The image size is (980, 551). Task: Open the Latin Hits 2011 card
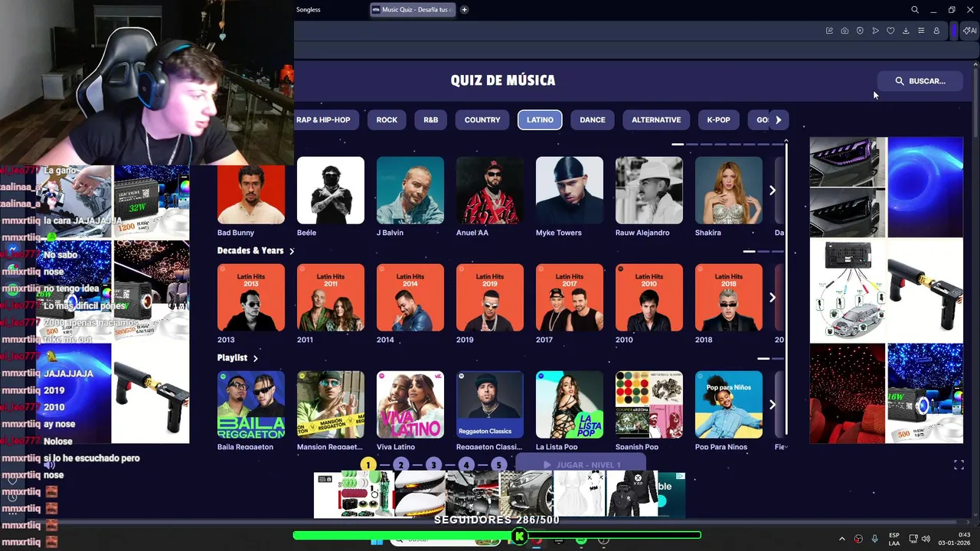331,305
